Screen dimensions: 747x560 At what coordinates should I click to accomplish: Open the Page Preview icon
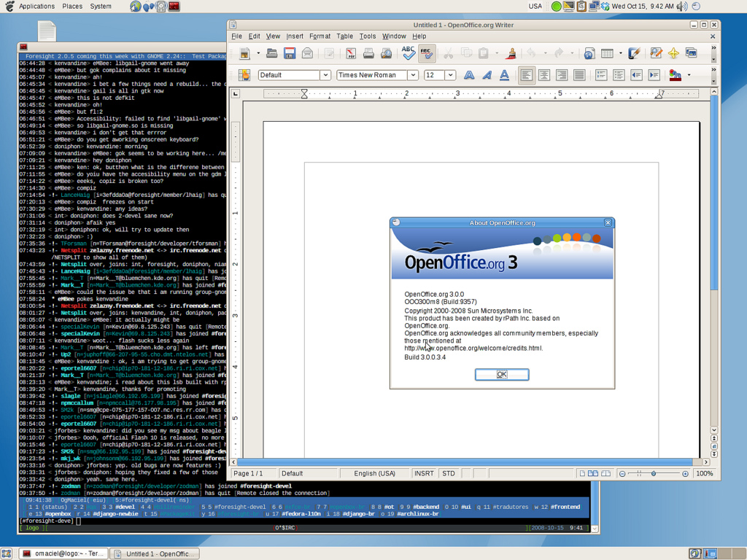[x=386, y=53]
